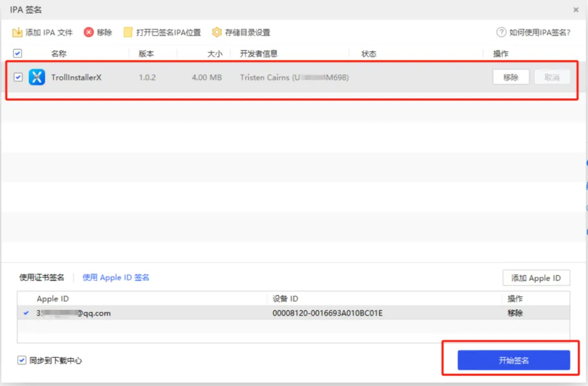Click the Add Apple ID button
588x386 pixels.
tap(536, 278)
